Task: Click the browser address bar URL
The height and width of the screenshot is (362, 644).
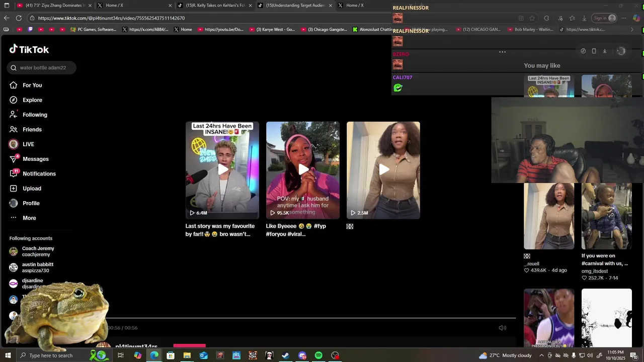Action: [111, 18]
